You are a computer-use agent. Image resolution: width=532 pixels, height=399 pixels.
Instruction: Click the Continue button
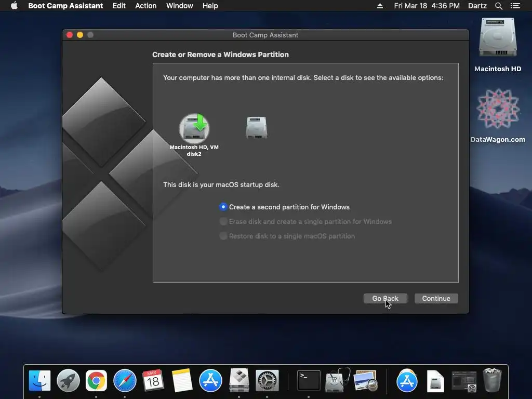(436, 299)
